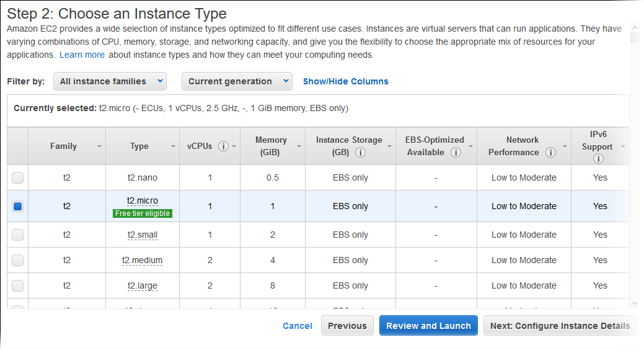Click the Instance Storage info icon

[x=360, y=153]
